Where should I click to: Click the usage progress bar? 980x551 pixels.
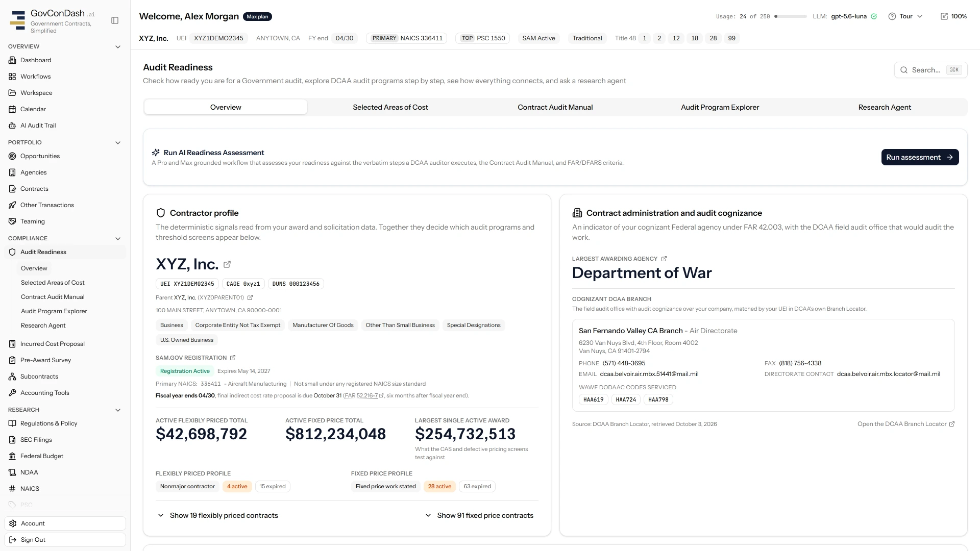(x=791, y=16)
